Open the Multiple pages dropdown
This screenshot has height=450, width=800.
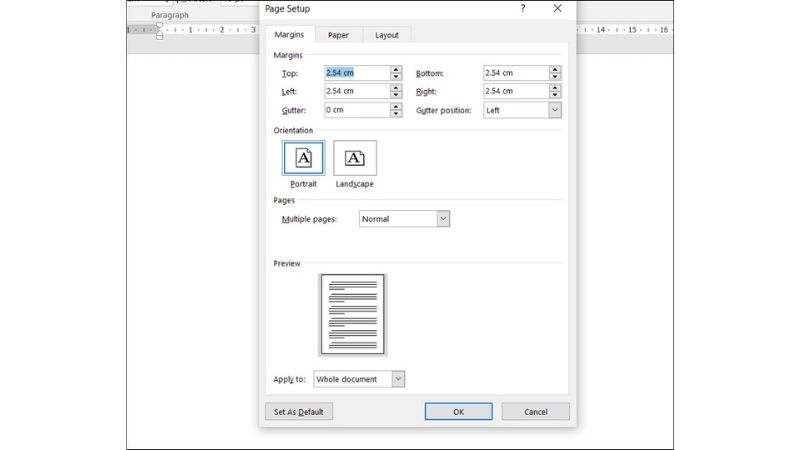[x=443, y=219]
